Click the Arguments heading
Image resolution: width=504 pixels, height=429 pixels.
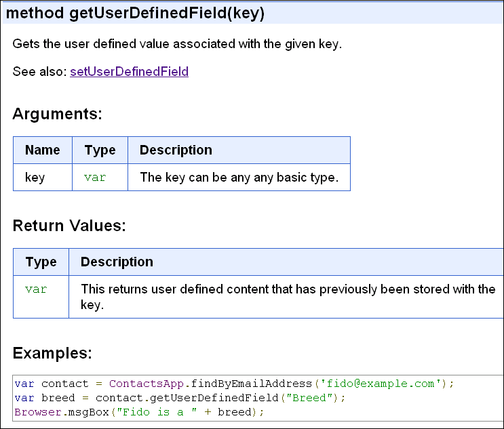(x=57, y=114)
